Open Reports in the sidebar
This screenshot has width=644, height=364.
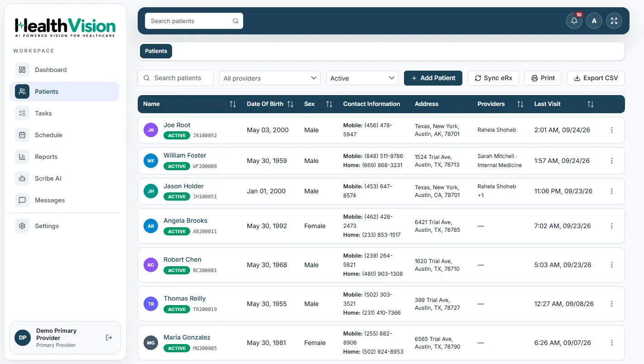[64, 157]
